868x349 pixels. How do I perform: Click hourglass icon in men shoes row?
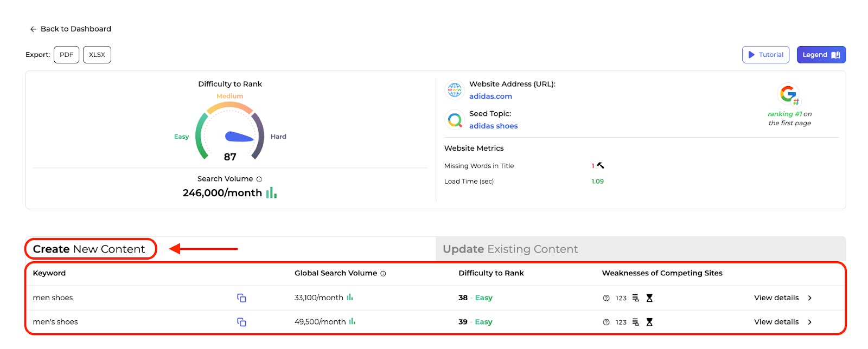(x=649, y=298)
